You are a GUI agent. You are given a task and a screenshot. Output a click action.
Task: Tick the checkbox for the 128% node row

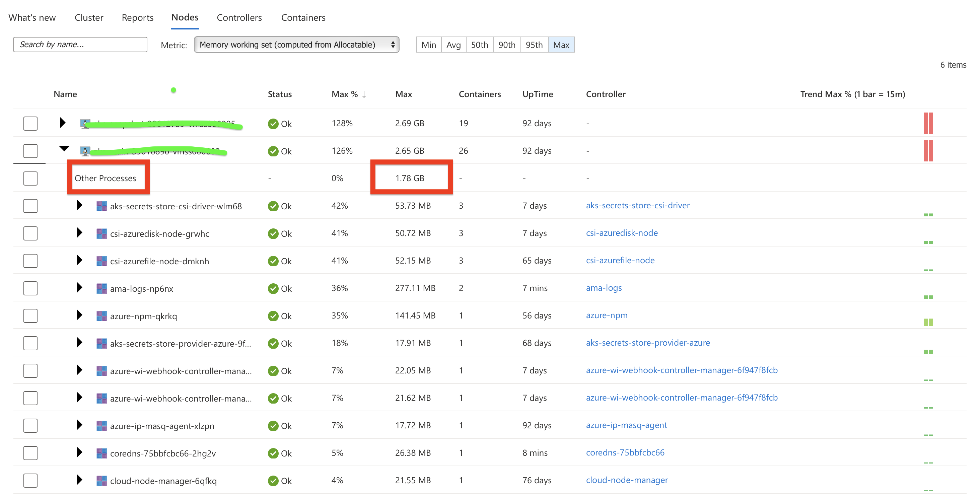(30, 123)
